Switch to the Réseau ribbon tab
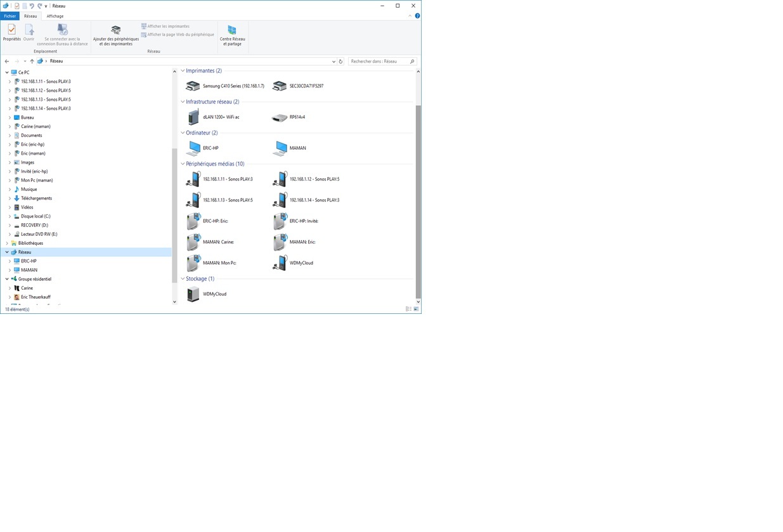The height and width of the screenshot is (532, 783). [30, 16]
